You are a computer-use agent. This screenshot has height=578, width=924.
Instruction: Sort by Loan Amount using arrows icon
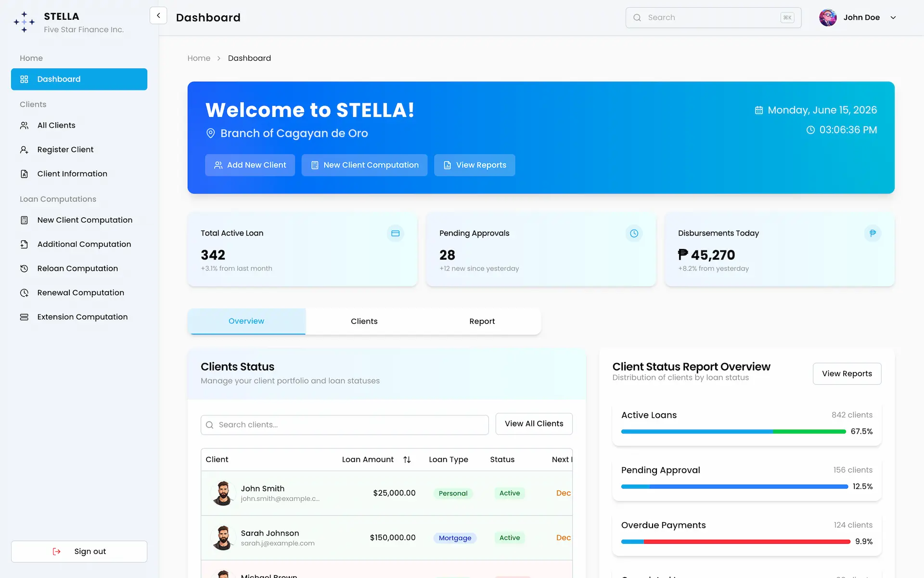pos(407,460)
